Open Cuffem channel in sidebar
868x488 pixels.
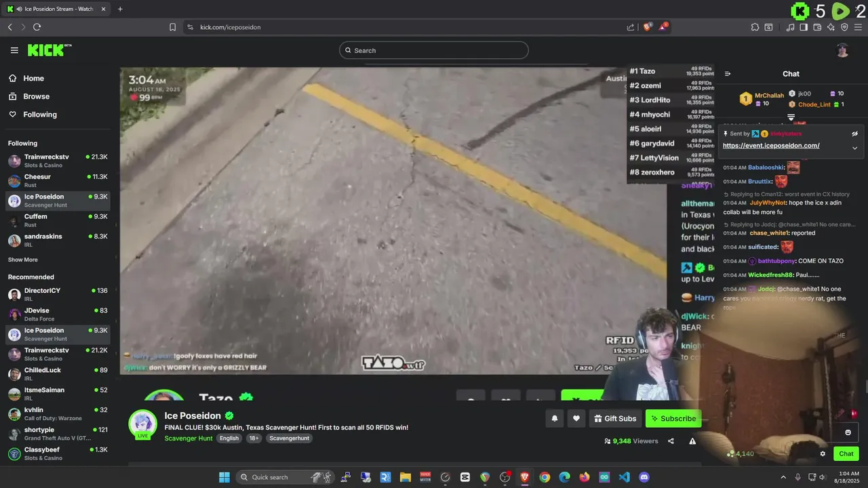pyautogui.click(x=58, y=220)
